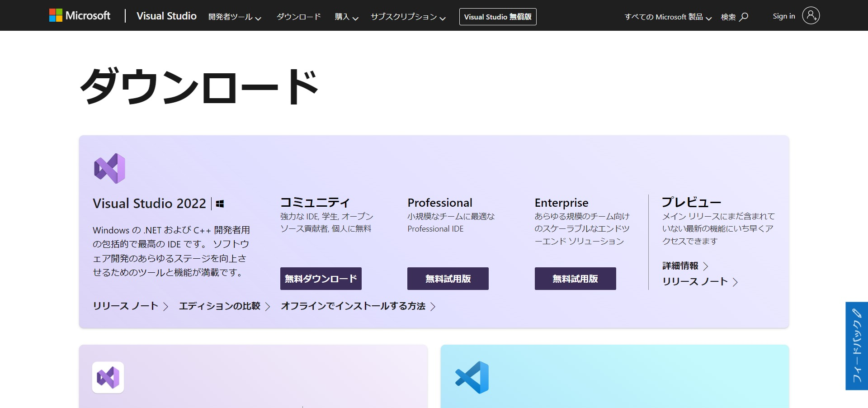Click the Windows logo beside Visual Studio 2022
This screenshot has width=868, height=408.
click(x=220, y=204)
